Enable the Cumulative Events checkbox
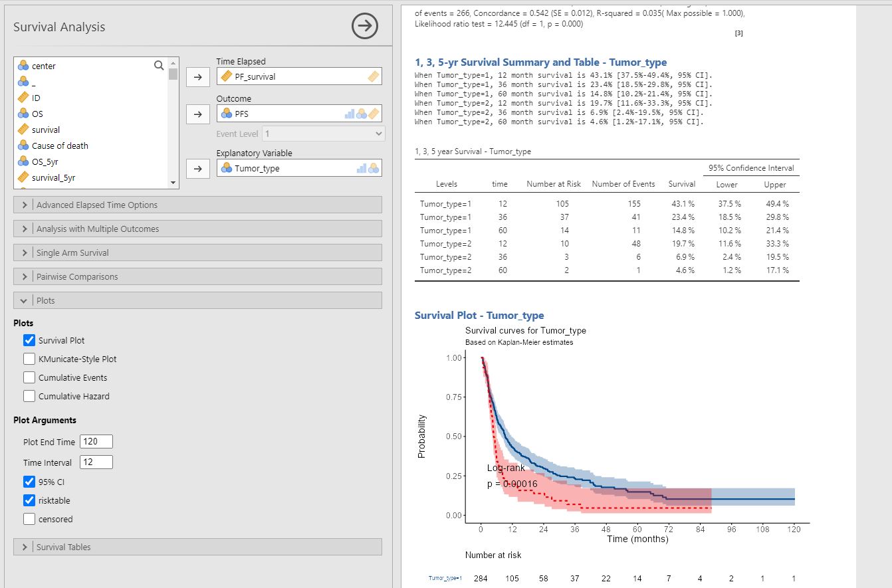This screenshot has height=588, width=892. [x=29, y=377]
